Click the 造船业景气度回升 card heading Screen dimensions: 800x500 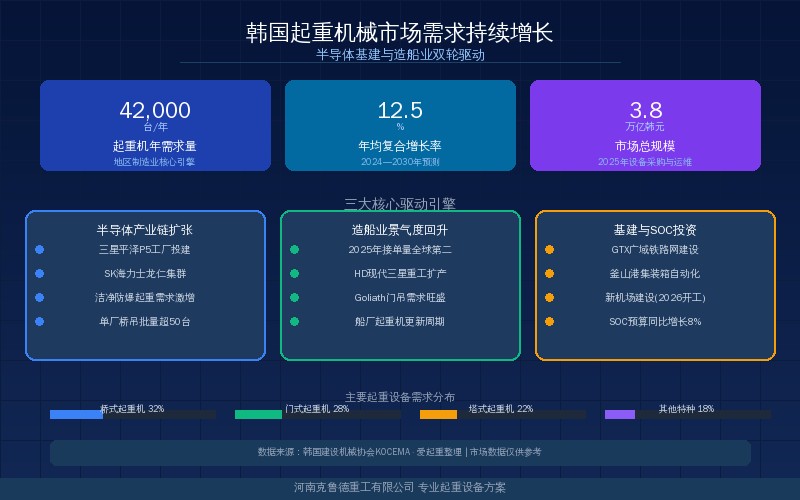(x=400, y=230)
